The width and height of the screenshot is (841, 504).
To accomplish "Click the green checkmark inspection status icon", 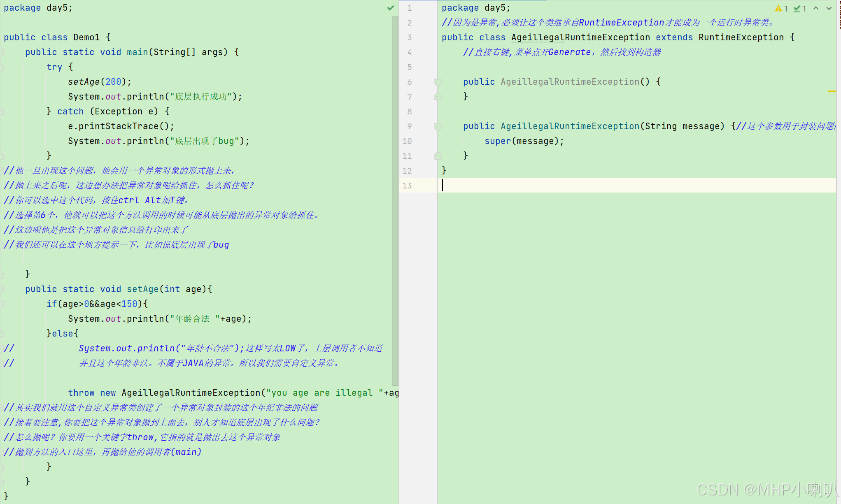I will pyautogui.click(x=390, y=8).
